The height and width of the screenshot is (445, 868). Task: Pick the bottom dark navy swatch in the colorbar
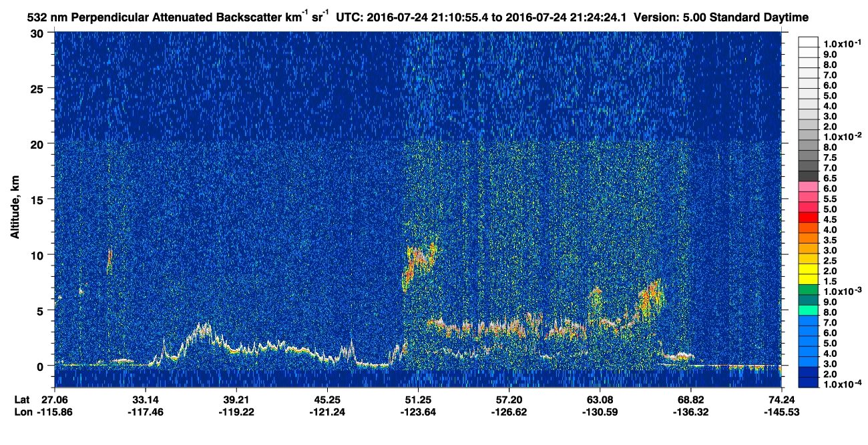(x=809, y=382)
